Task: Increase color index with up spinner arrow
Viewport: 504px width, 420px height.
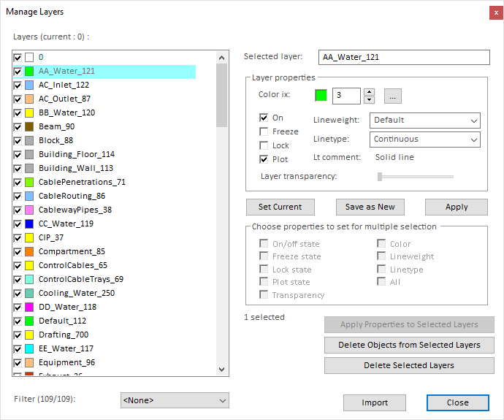Action: (369, 92)
